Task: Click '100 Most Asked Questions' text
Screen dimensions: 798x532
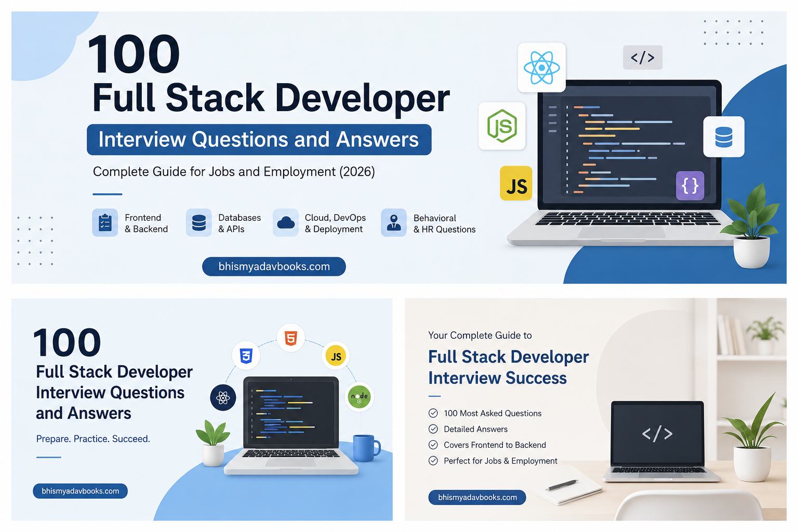Action: pyautogui.click(x=493, y=413)
